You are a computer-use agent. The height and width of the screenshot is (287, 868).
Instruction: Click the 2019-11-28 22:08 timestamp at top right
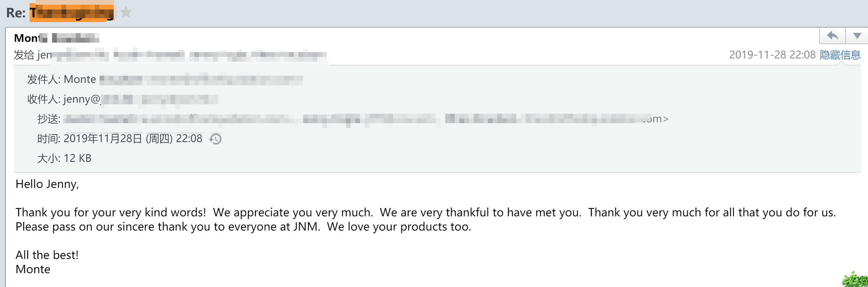click(772, 55)
